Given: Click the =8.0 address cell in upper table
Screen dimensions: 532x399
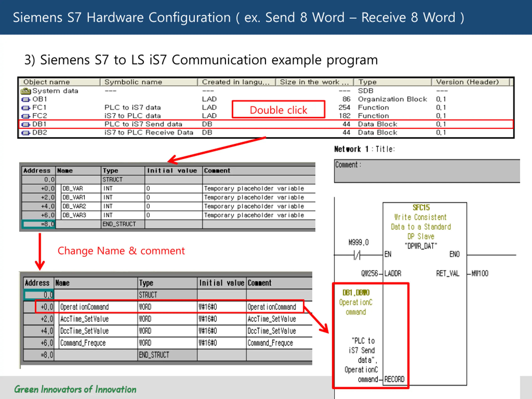Looking at the screenshot, I should point(38,224).
